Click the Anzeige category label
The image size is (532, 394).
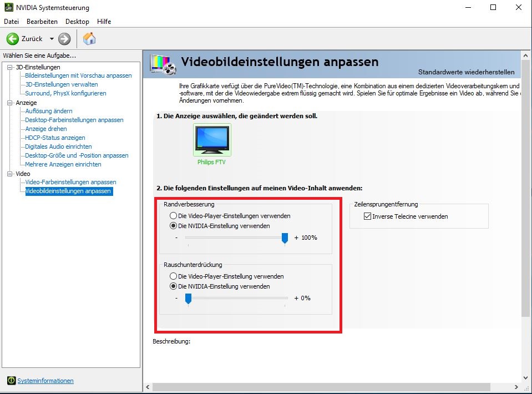[x=26, y=103]
